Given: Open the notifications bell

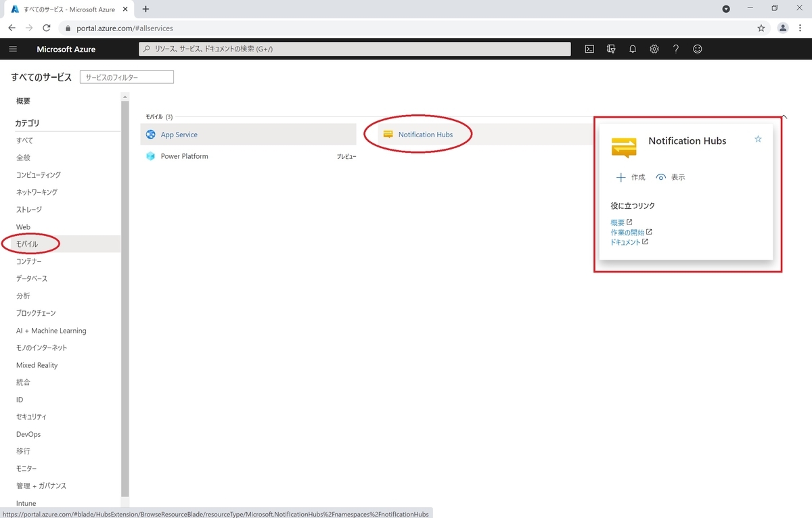Looking at the screenshot, I should click(633, 49).
